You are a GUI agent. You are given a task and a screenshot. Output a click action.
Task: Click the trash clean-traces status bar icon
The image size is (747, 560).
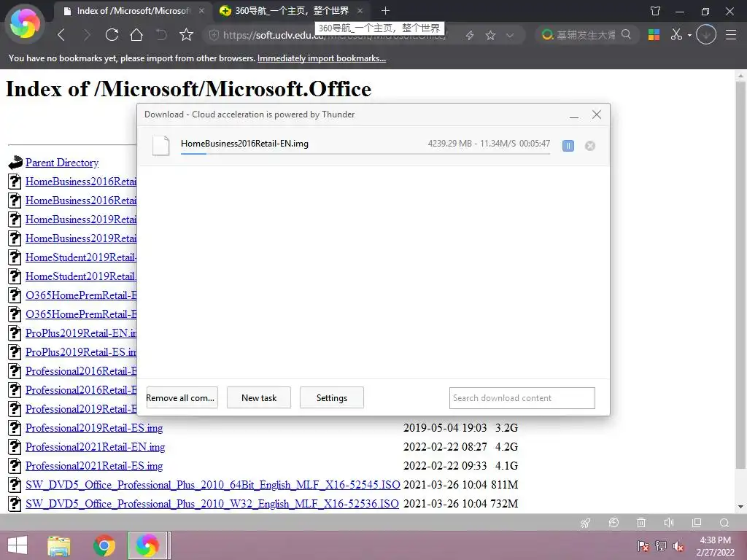(x=641, y=523)
